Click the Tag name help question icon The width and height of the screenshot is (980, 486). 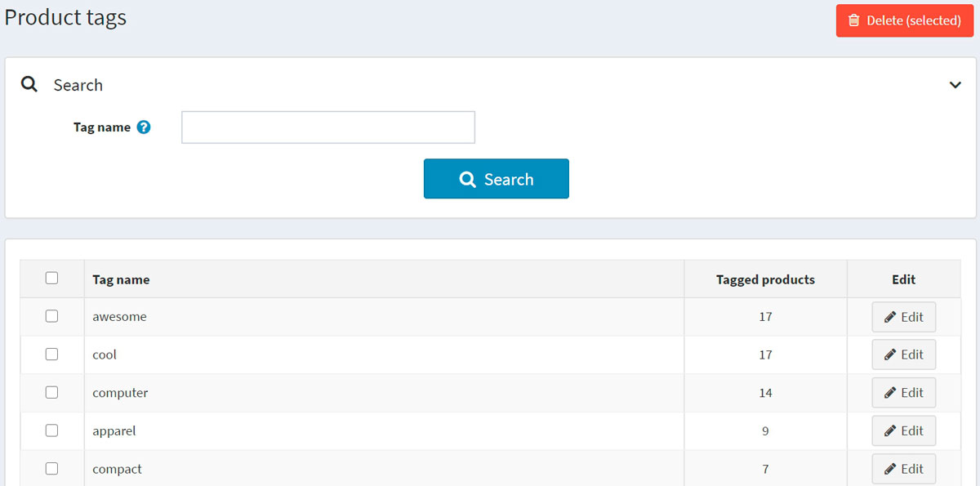tap(144, 127)
